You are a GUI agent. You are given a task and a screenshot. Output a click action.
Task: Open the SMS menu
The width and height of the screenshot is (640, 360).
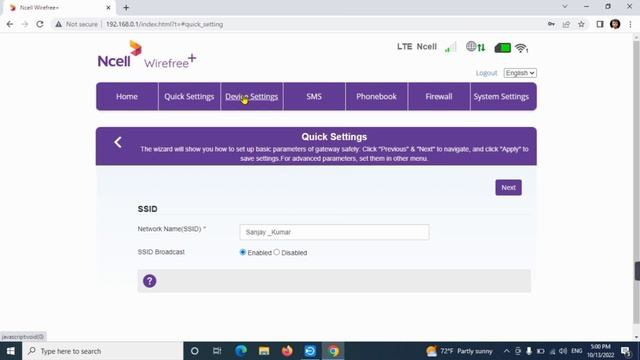(314, 96)
